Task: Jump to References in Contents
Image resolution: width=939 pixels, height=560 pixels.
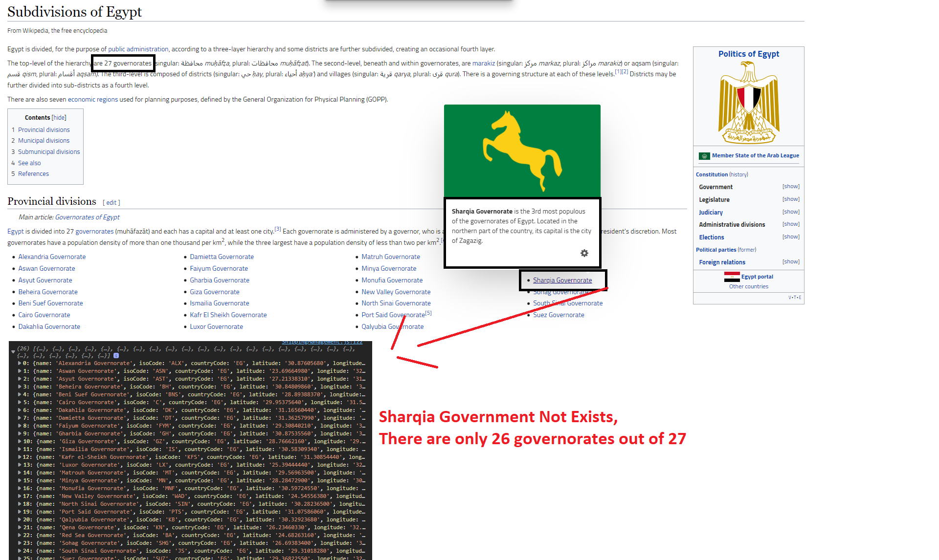Action: coord(33,174)
